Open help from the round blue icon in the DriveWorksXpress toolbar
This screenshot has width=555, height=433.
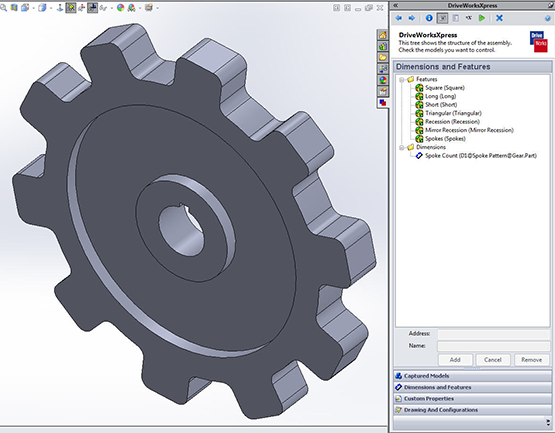click(x=548, y=18)
